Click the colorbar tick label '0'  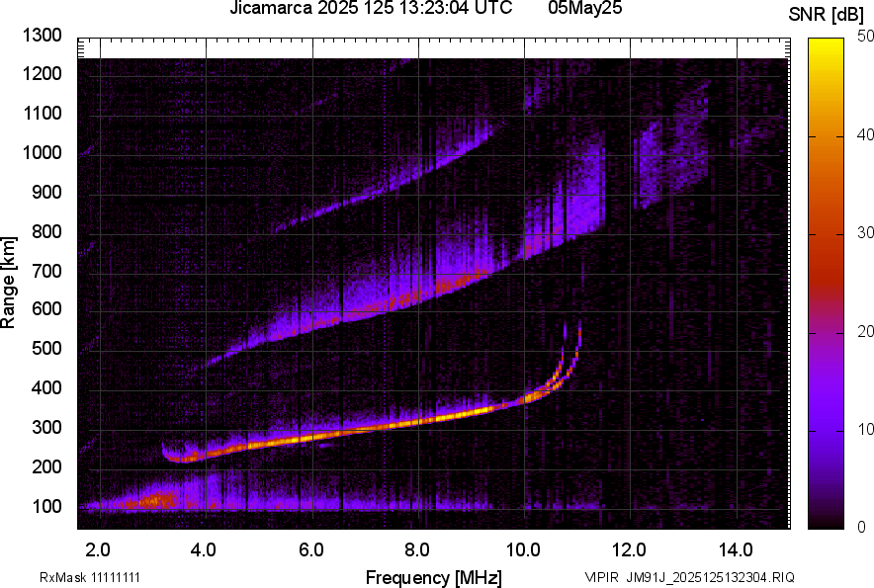pos(861,527)
